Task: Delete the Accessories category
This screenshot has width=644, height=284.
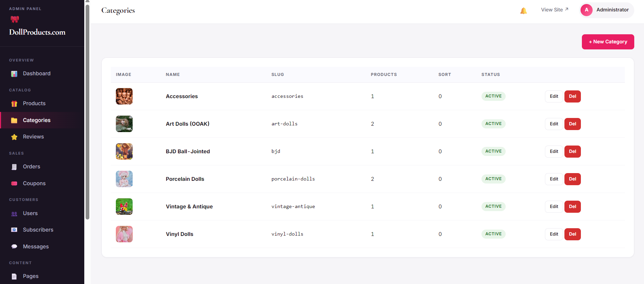Action: tap(572, 96)
